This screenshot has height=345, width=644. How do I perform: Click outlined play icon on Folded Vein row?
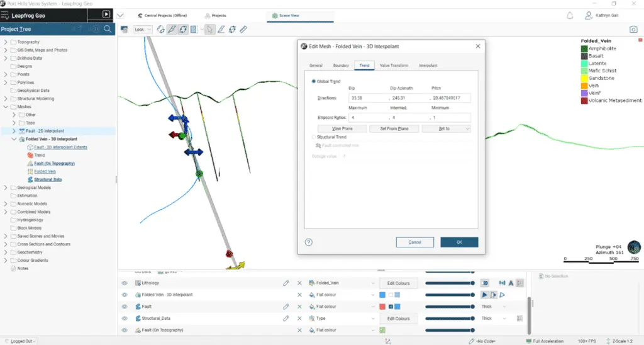(502, 295)
